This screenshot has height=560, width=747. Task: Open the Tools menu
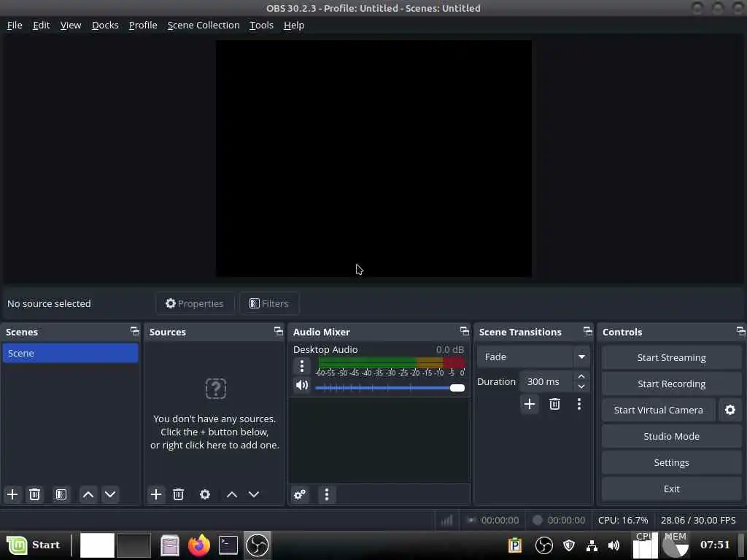tap(262, 26)
